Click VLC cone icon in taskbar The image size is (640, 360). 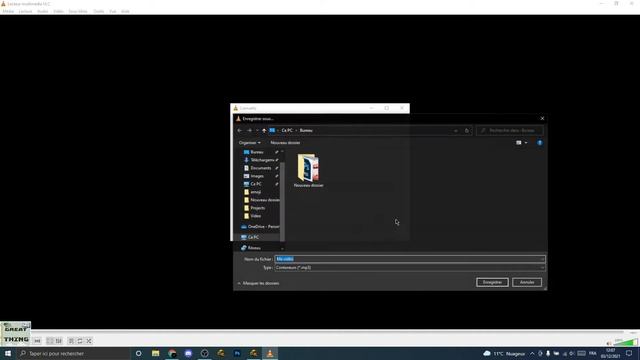pyautogui.click(x=270, y=353)
